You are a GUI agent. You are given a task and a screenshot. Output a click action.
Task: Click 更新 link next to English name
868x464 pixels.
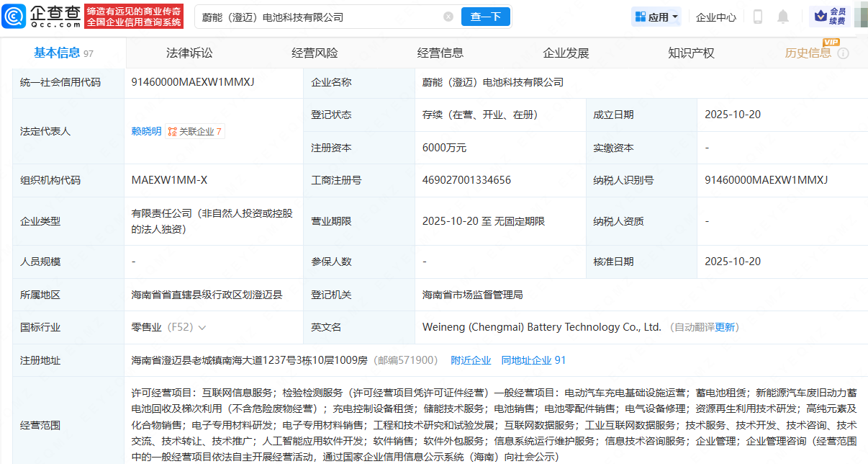[x=725, y=327]
